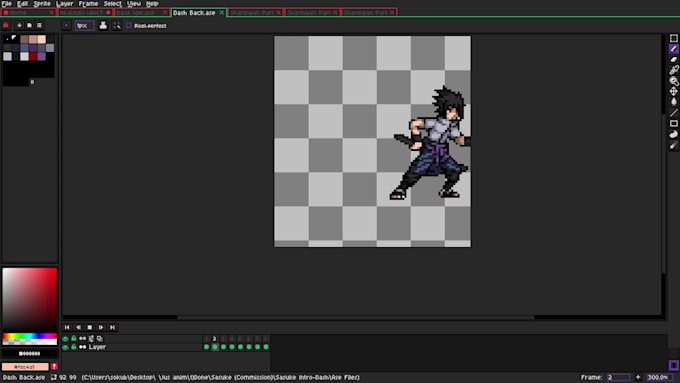Click the red edit-palette lock icon
The image size is (680, 383).
tap(6, 26)
